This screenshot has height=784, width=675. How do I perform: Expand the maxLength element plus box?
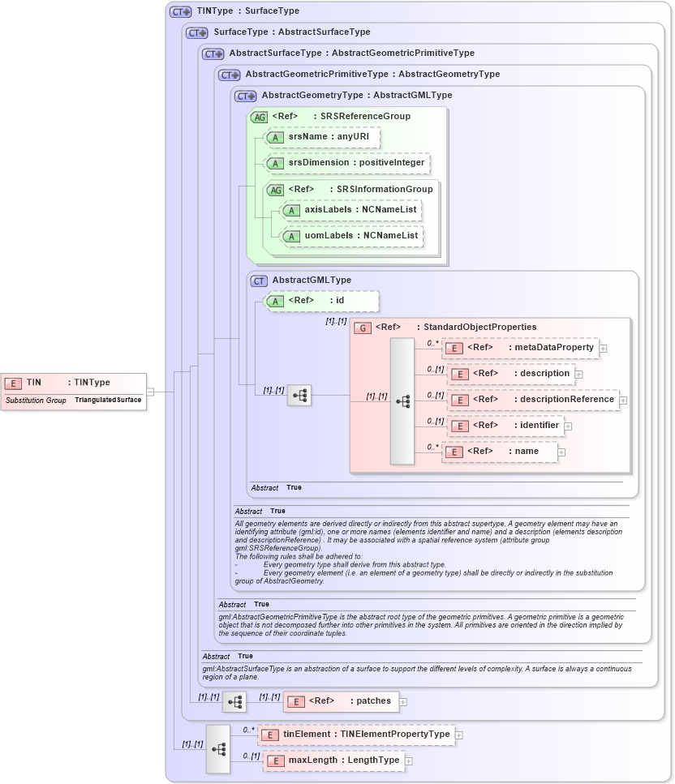point(409,761)
